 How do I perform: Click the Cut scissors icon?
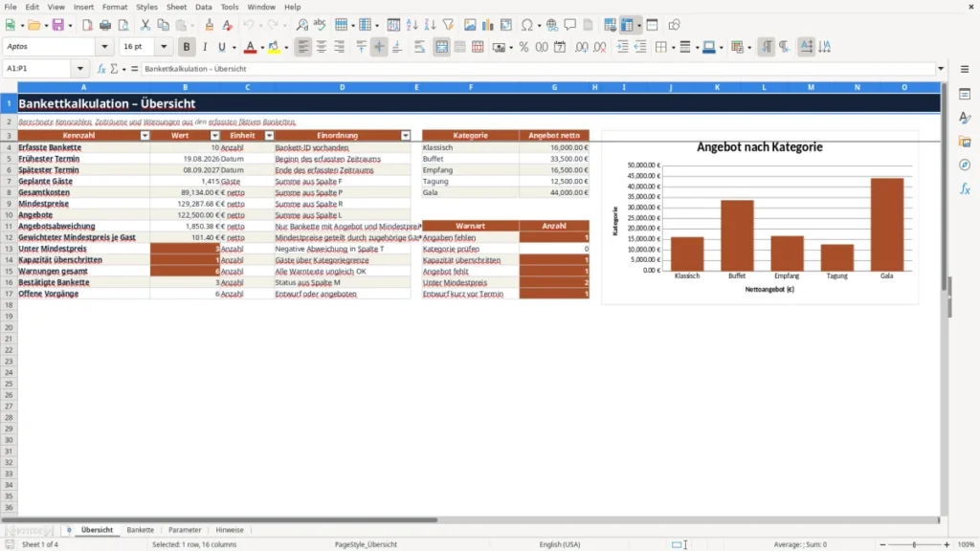[x=145, y=25]
